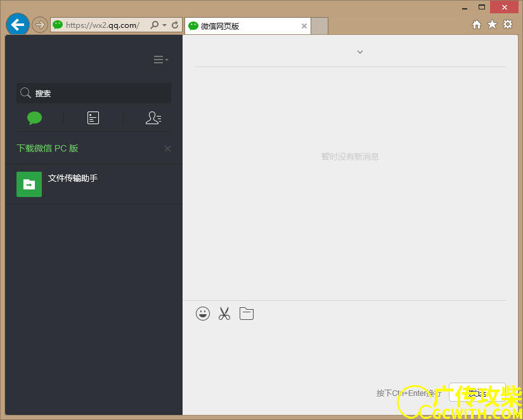Switch to the chats tab icon
Viewport: 523px width, 420px height.
[35, 118]
